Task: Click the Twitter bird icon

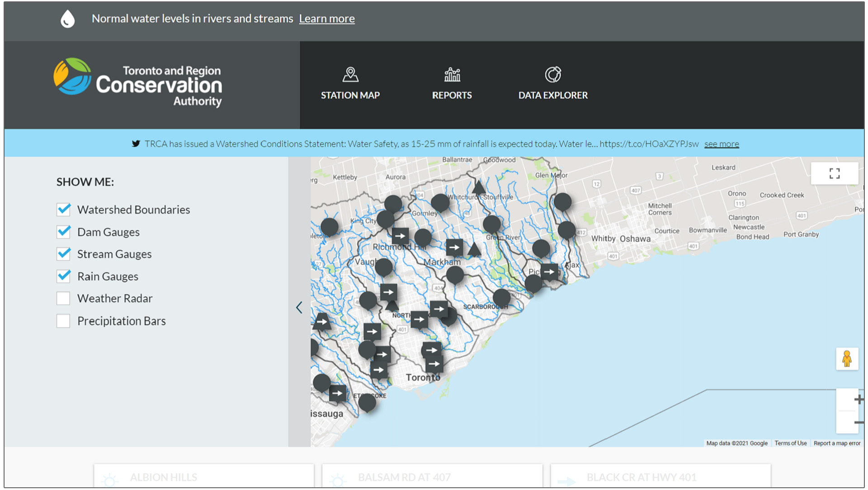Action: click(136, 144)
